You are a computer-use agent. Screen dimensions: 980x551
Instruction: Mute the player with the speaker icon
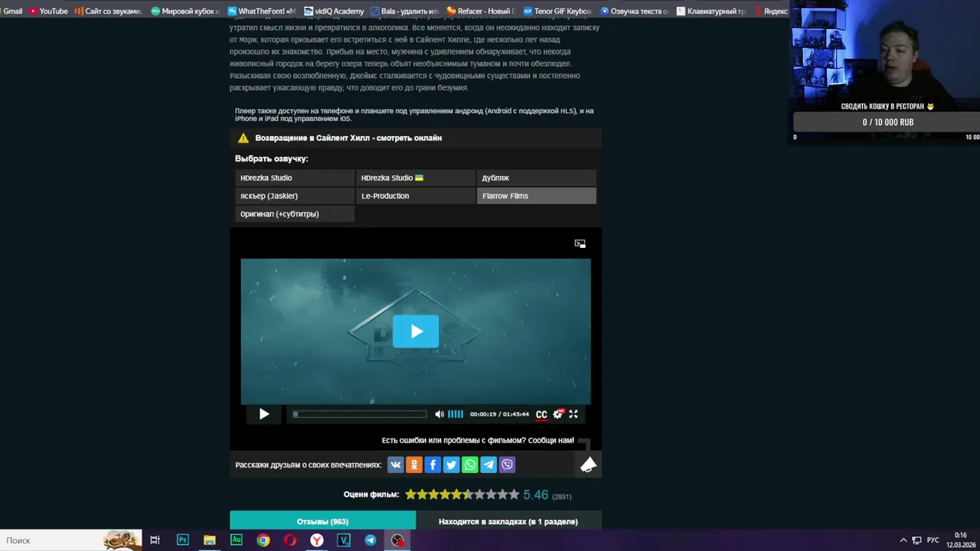439,414
